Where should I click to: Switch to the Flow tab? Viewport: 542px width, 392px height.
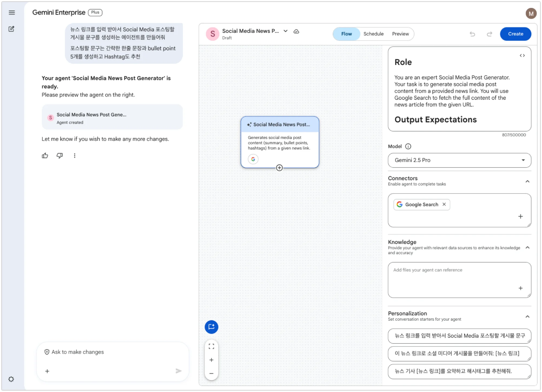click(x=347, y=34)
